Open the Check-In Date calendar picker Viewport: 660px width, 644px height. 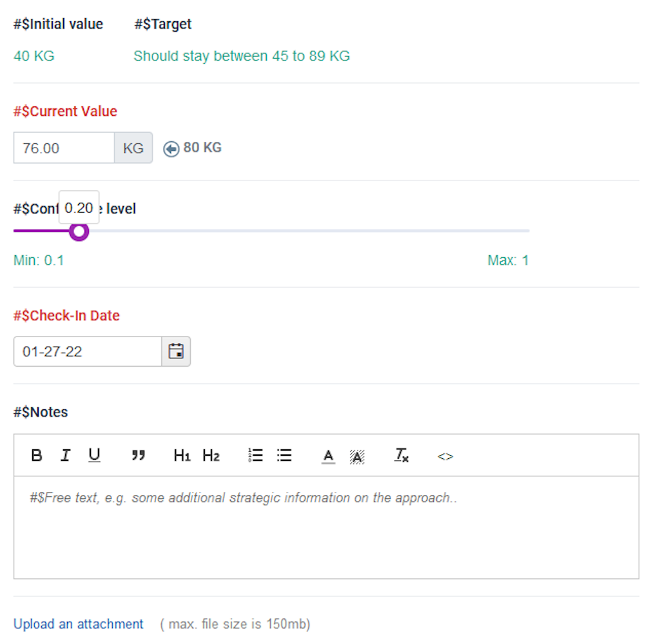(176, 351)
